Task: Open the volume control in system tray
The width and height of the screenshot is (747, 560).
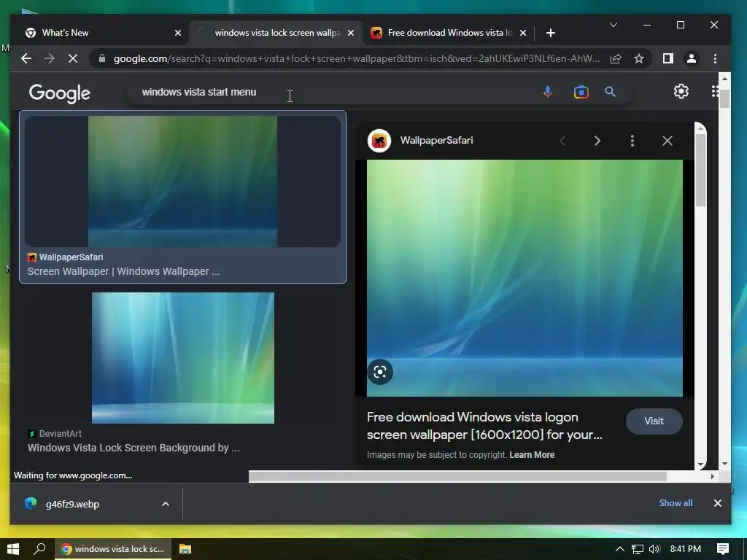Action: 654,549
